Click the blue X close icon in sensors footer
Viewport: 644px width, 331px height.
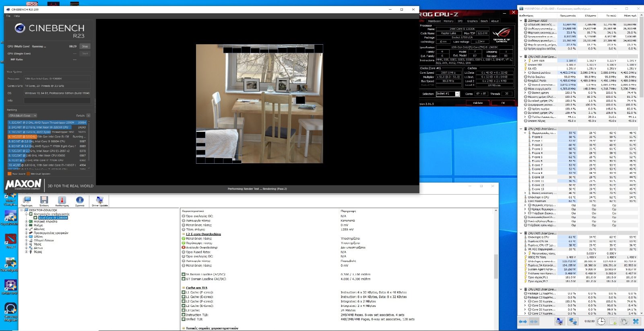point(636,321)
